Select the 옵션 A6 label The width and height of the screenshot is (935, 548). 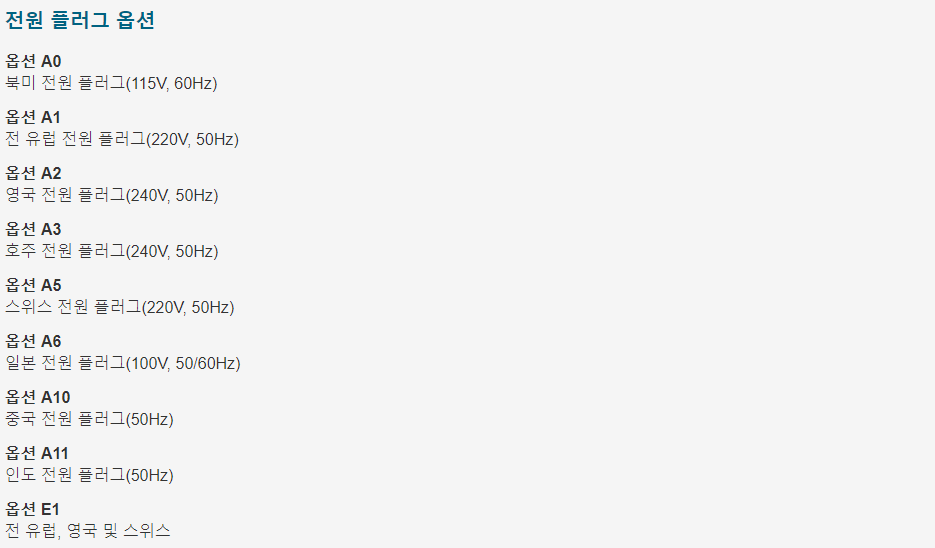33,342
